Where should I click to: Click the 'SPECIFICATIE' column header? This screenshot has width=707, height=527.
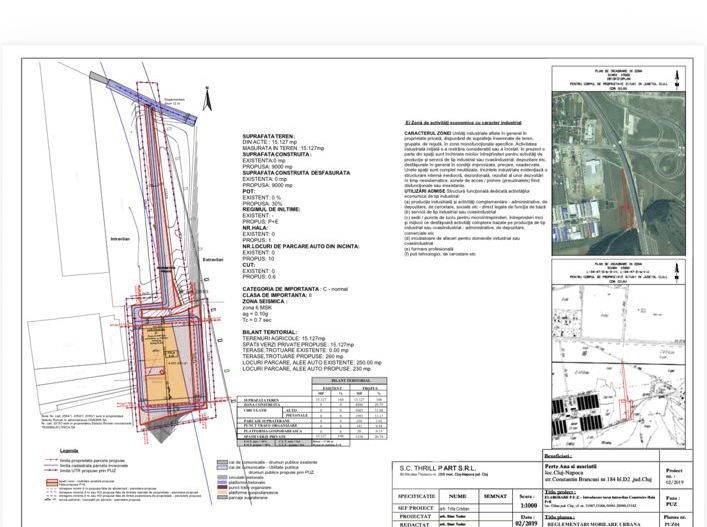tap(417, 496)
